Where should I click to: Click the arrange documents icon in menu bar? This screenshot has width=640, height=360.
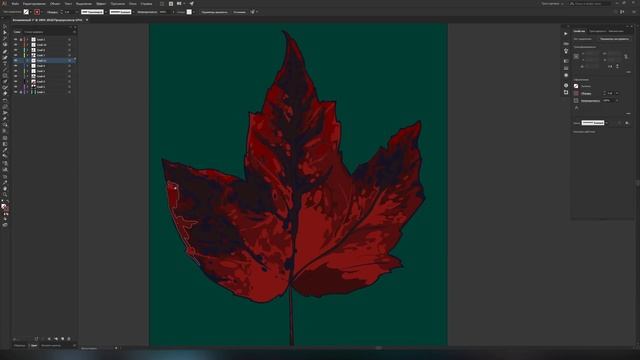pyautogui.click(x=180, y=4)
